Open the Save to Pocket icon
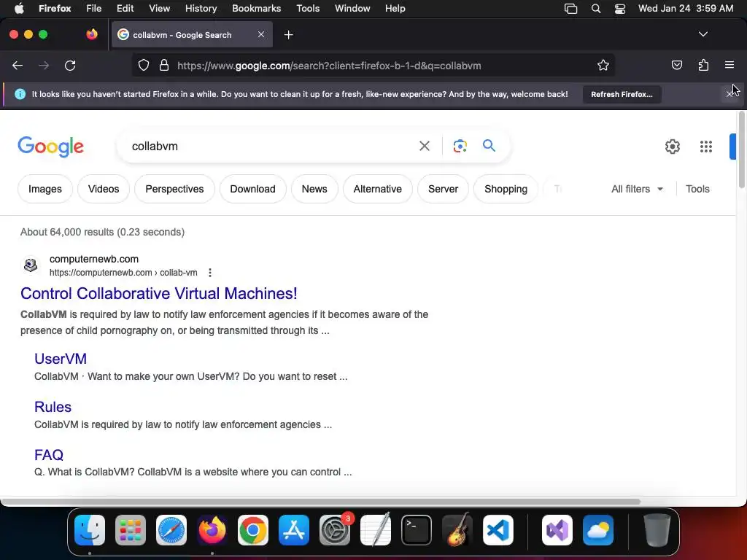The image size is (747, 560). tap(676, 65)
